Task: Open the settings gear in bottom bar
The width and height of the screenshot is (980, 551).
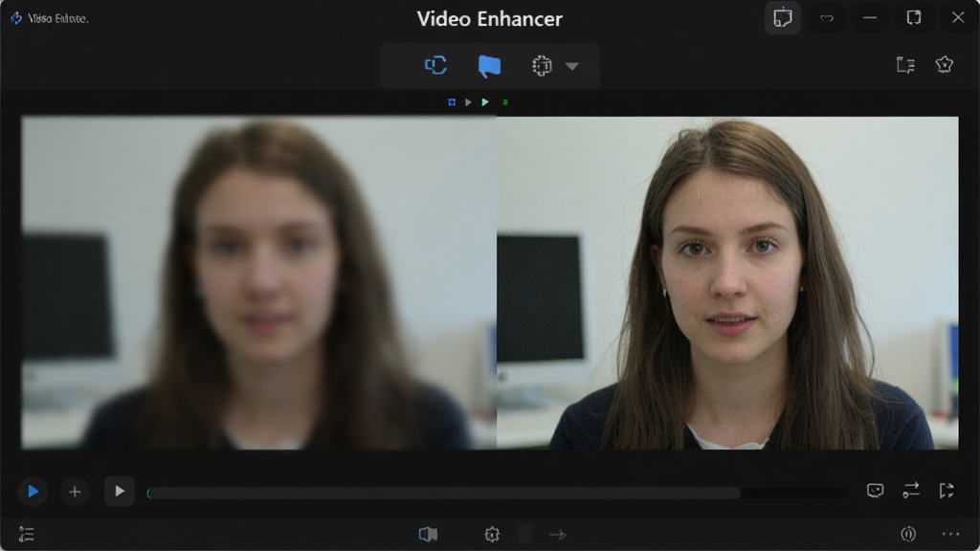Action: (x=493, y=534)
